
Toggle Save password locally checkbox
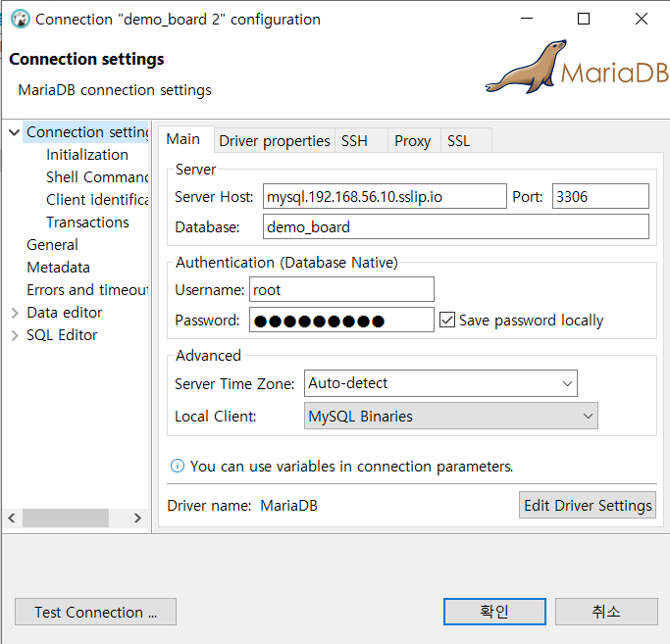(447, 320)
